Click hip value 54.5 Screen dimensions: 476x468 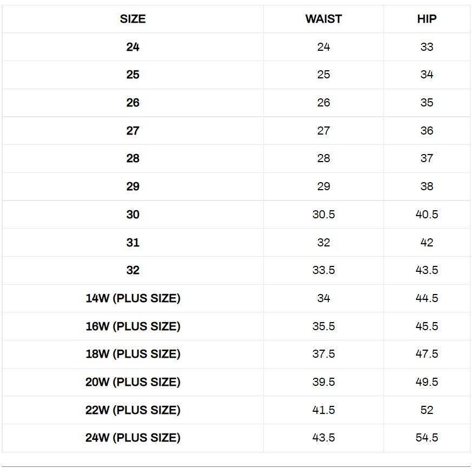coord(427,437)
